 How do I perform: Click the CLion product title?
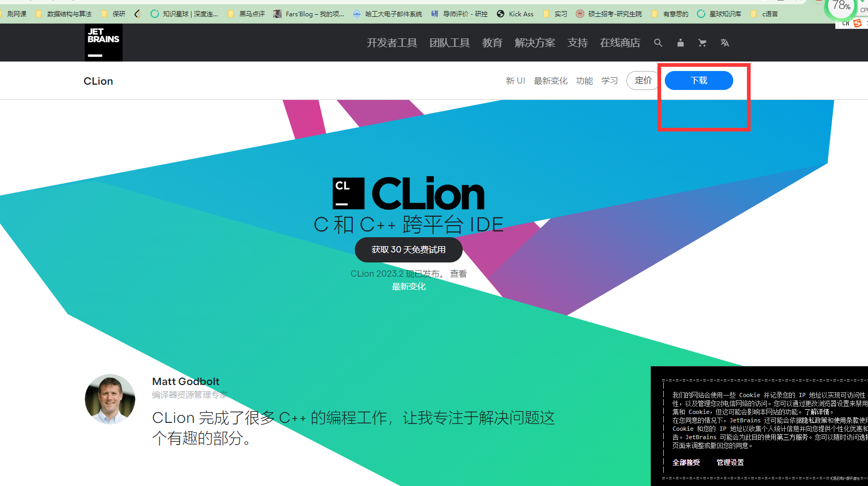98,81
